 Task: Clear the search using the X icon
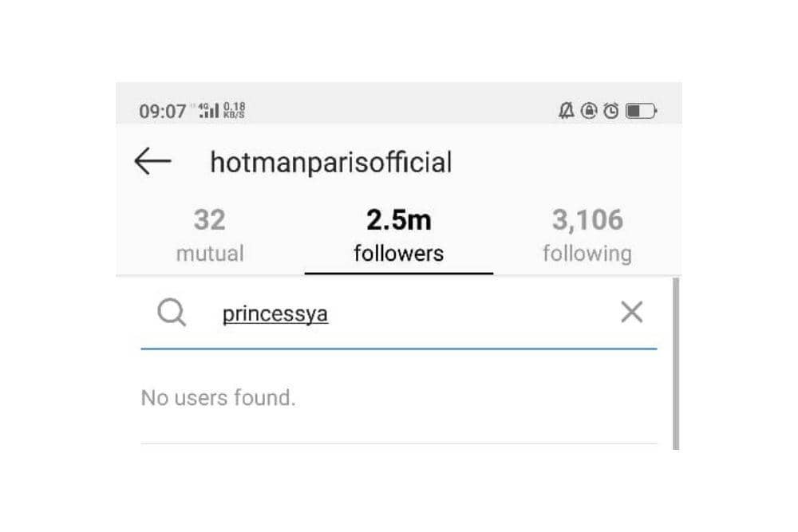point(632,312)
